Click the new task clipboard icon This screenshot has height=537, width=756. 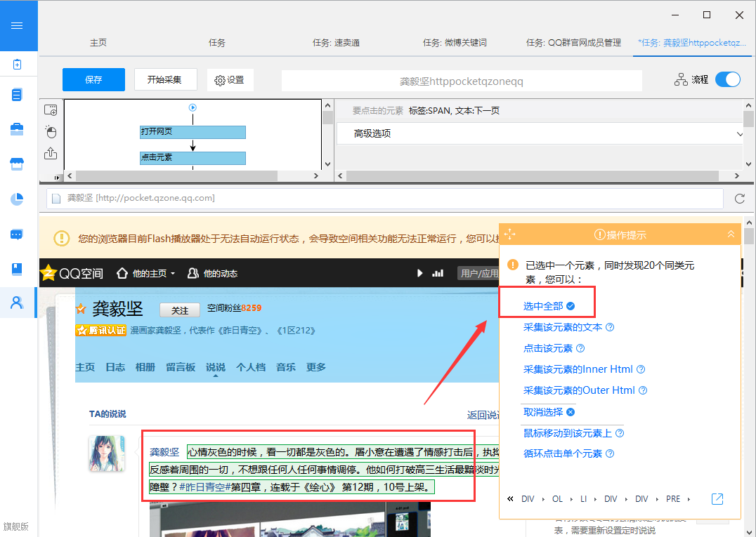(17, 64)
